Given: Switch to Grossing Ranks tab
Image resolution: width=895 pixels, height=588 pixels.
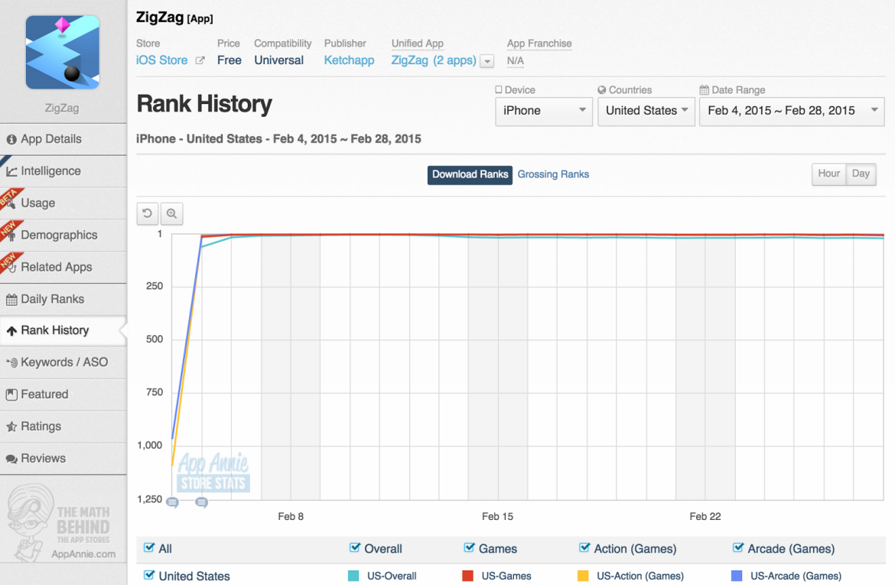Looking at the screenshot, I should click(553, 174).
